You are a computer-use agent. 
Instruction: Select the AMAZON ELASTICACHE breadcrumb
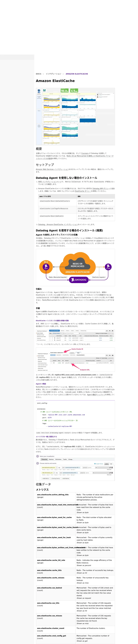coord(77,74)
